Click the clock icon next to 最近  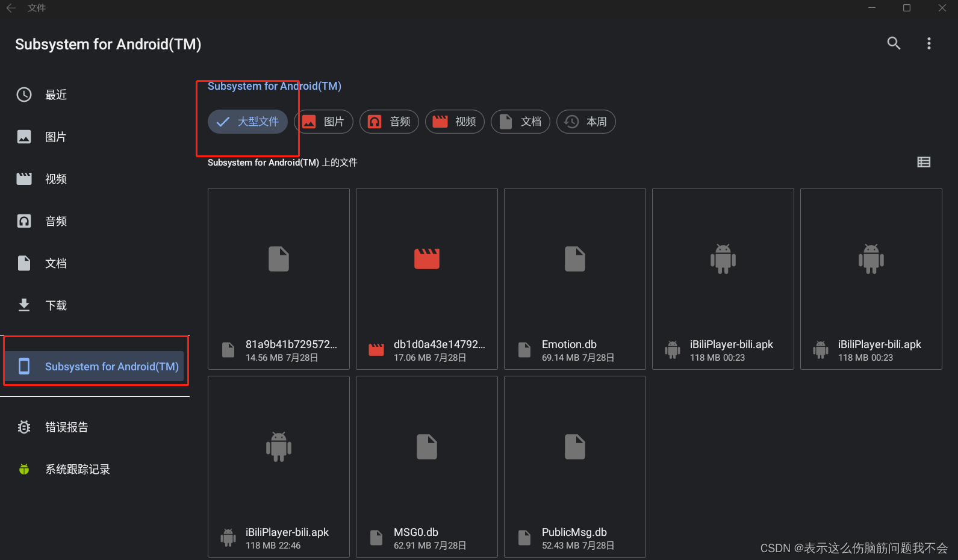[x=24, y=95]
